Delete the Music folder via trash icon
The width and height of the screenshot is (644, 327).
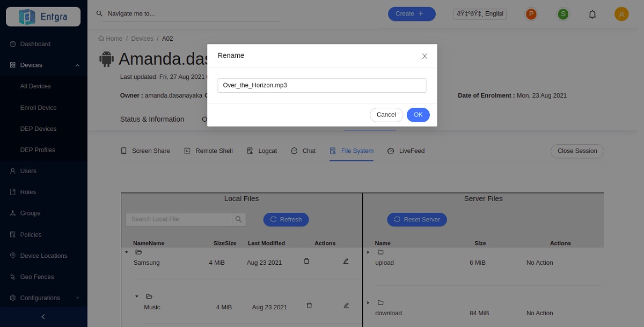click(x=309, y=306)
